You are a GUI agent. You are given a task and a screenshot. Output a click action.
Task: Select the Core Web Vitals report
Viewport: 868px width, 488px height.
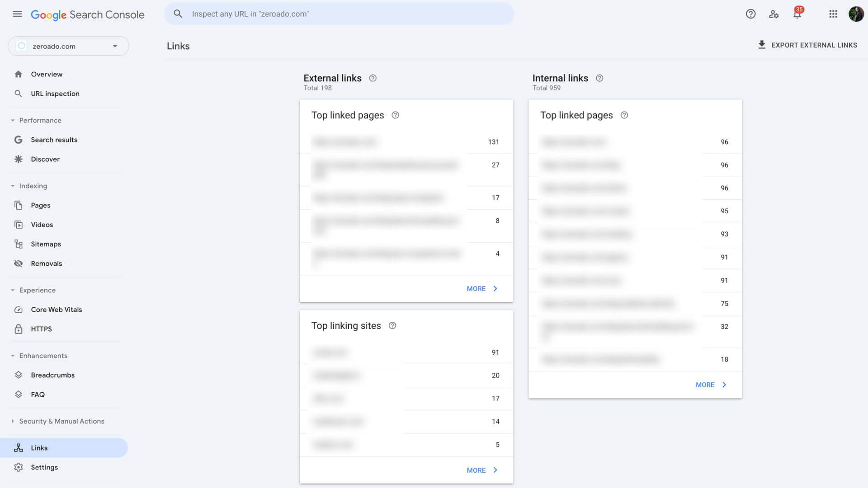pyautogui.click(x=56, y=310)
